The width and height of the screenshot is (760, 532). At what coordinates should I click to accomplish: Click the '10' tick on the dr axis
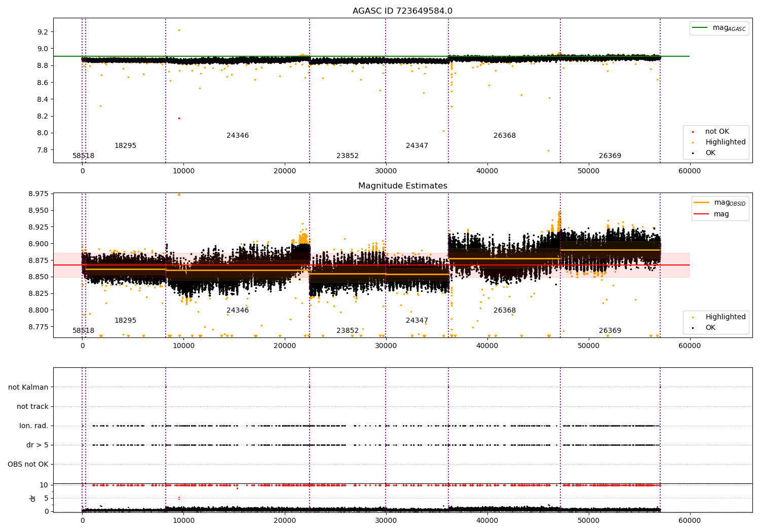44,485
